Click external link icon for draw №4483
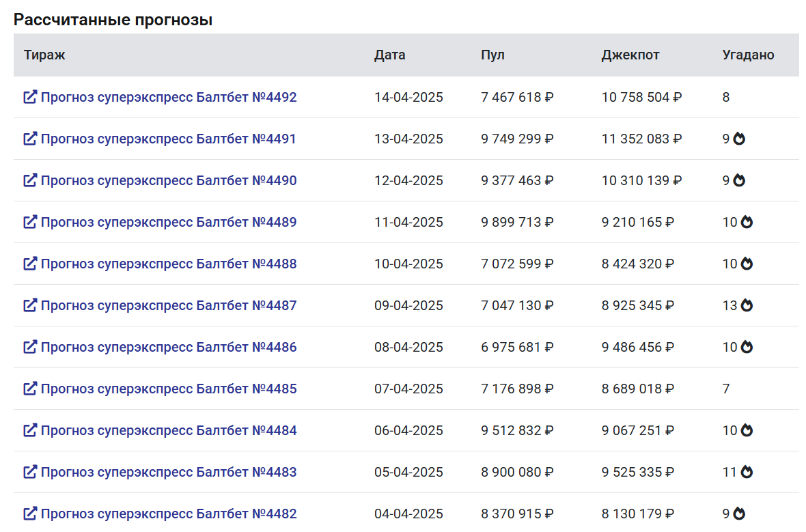The width and height of the screenshot is (806, 532). [30, 472]
